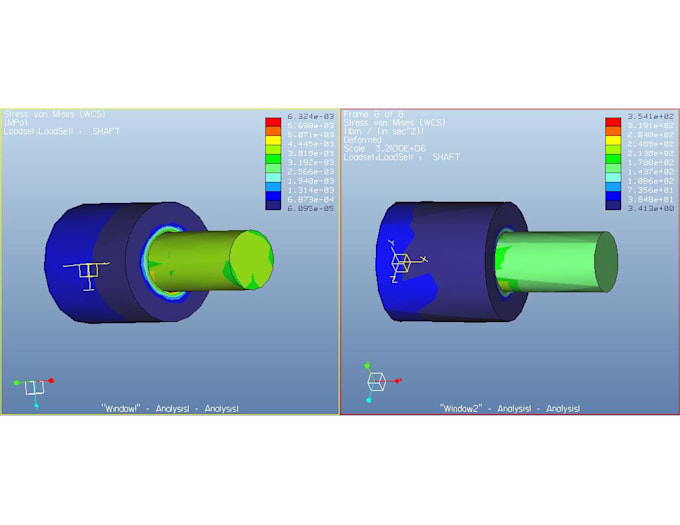Screen dimensions: 680x525
Task: Select the dark green shaft end face in Window2
Action: coord(606,262)
